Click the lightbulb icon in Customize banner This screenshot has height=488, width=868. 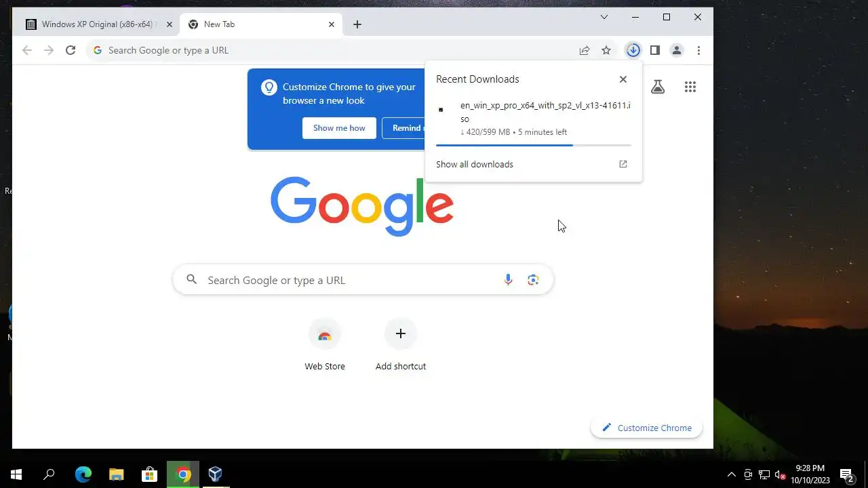(x=269, y=87)
